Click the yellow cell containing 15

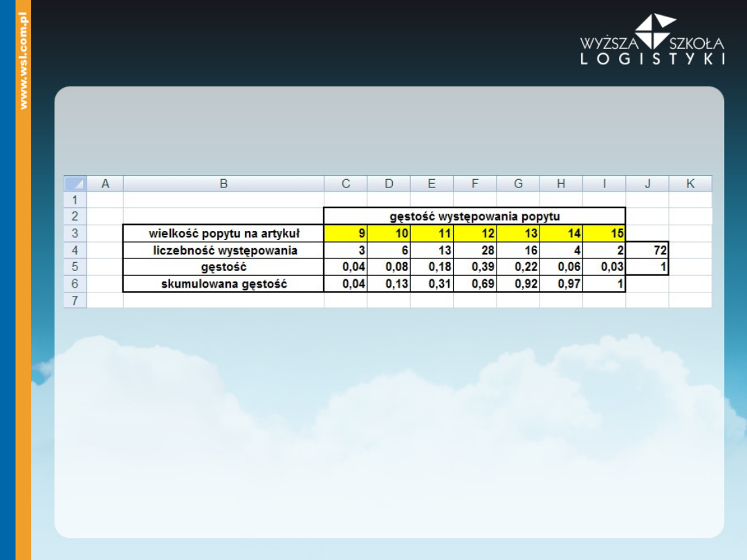(604, 234)
